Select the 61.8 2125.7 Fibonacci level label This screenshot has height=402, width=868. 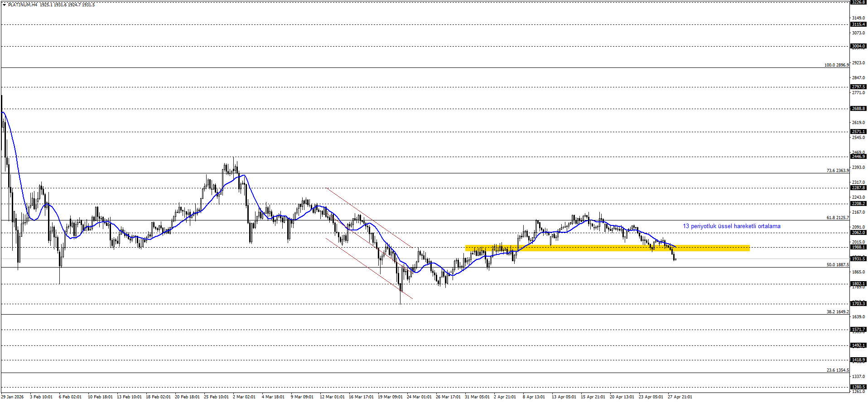point(837,218)
